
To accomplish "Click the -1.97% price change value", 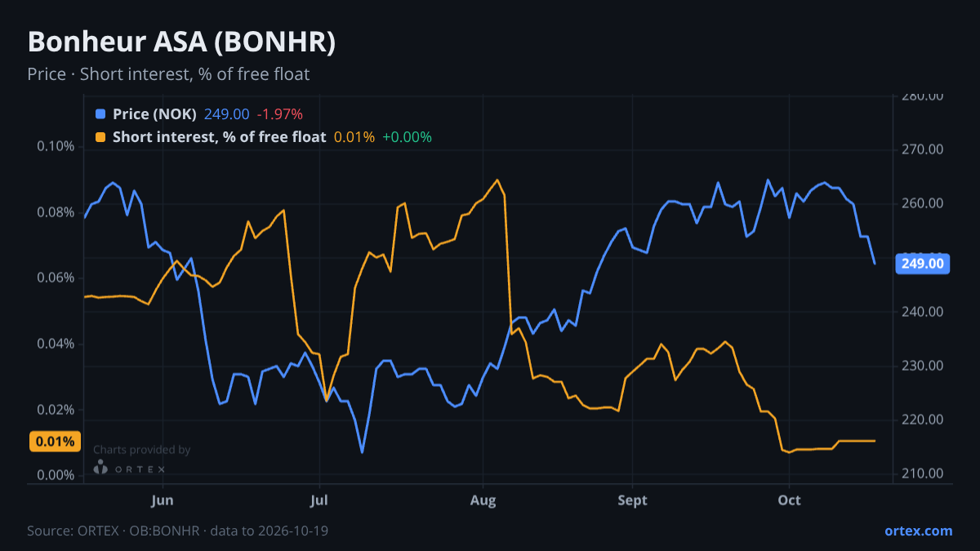I will pyautogui.click(x=279, y=114).
